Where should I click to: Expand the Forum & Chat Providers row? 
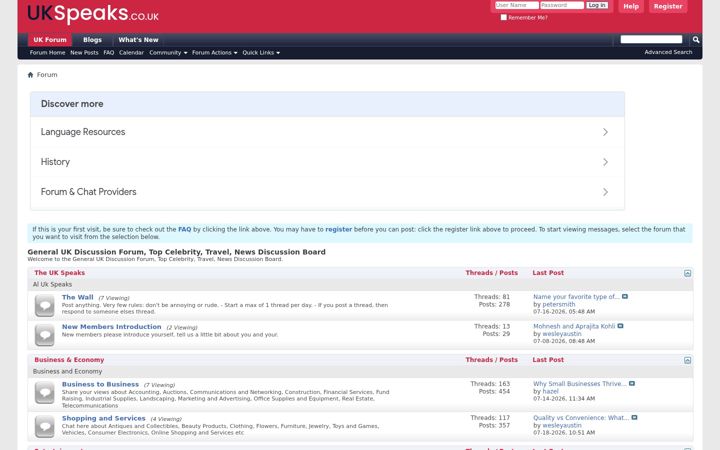[x=327, y=192]
